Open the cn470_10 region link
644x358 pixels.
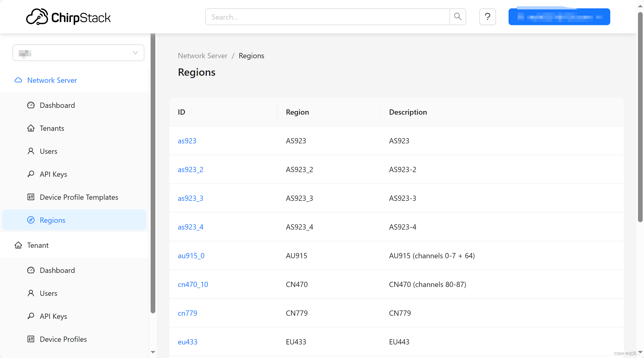[193, 284]
